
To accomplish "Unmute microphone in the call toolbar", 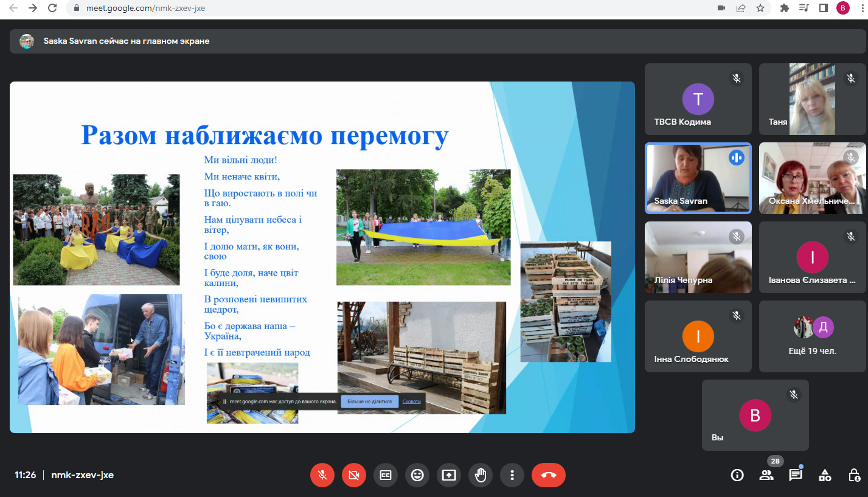I will [322, 475].
